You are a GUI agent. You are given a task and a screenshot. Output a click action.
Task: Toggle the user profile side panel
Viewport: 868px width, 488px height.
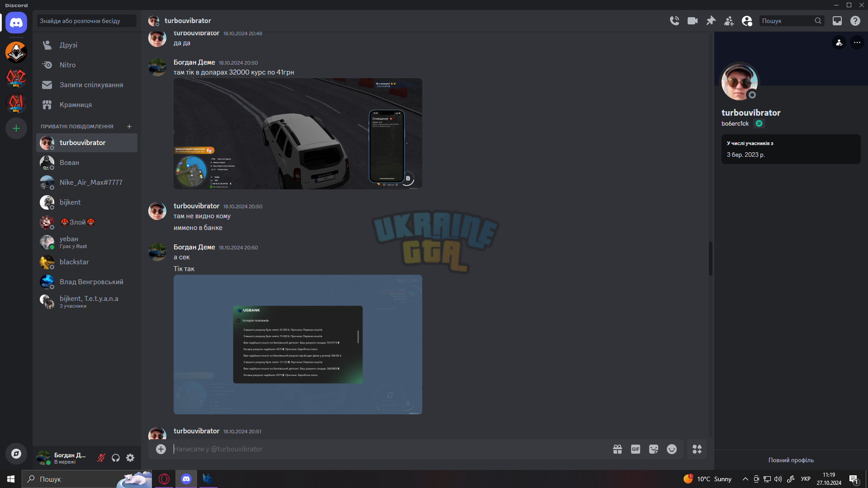747,21
